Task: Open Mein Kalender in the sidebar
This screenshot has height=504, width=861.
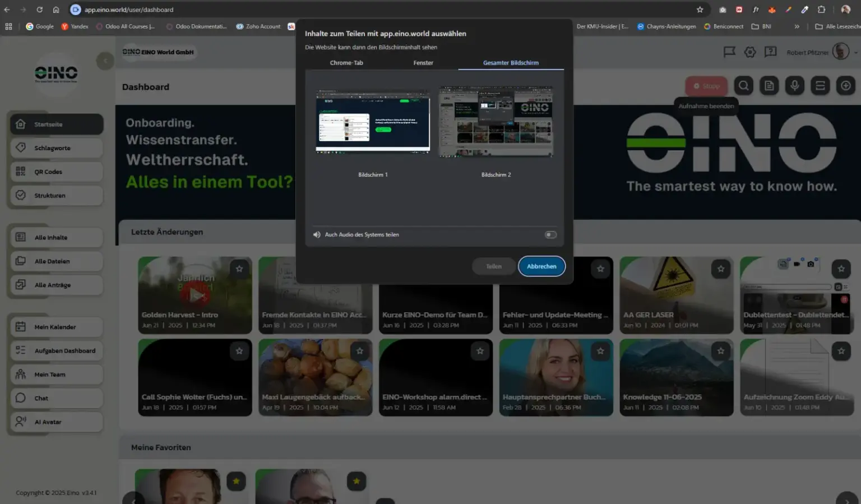Action: [x=57, y=327]
